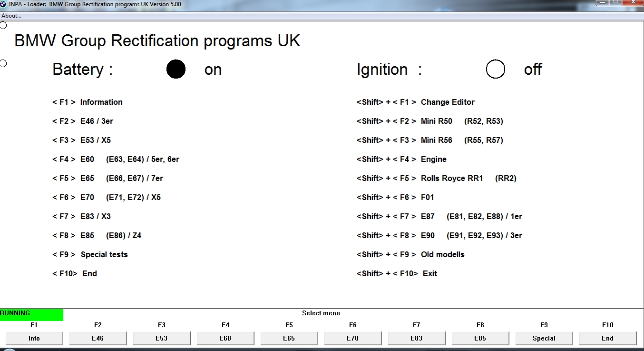Select the E83 function button
This screenshot has height=351, width=644.
[417, 338]
